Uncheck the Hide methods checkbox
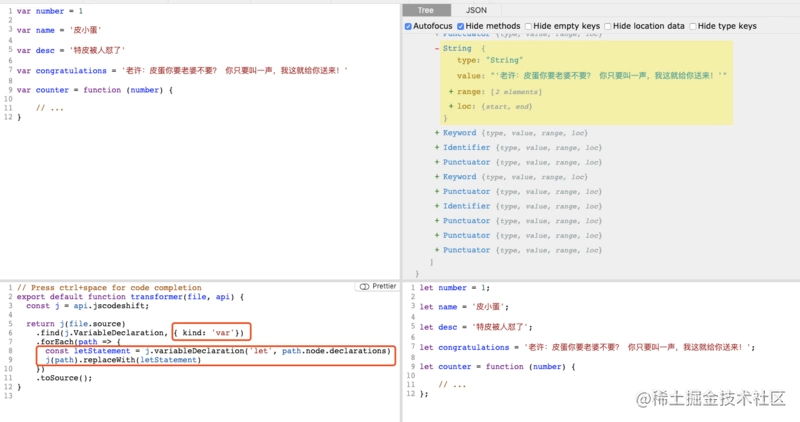 tap(461, 26)
